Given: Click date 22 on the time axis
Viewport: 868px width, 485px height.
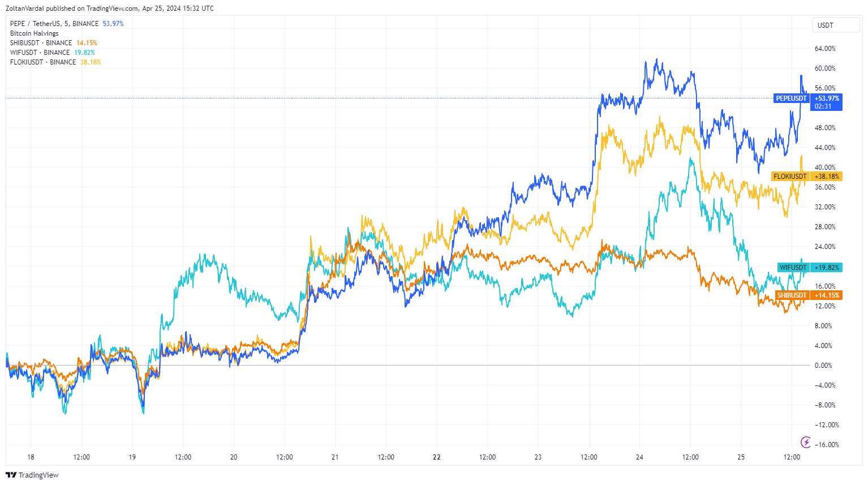Looking at the screenshot, I should pyautogui.click(x=436, y=457).
